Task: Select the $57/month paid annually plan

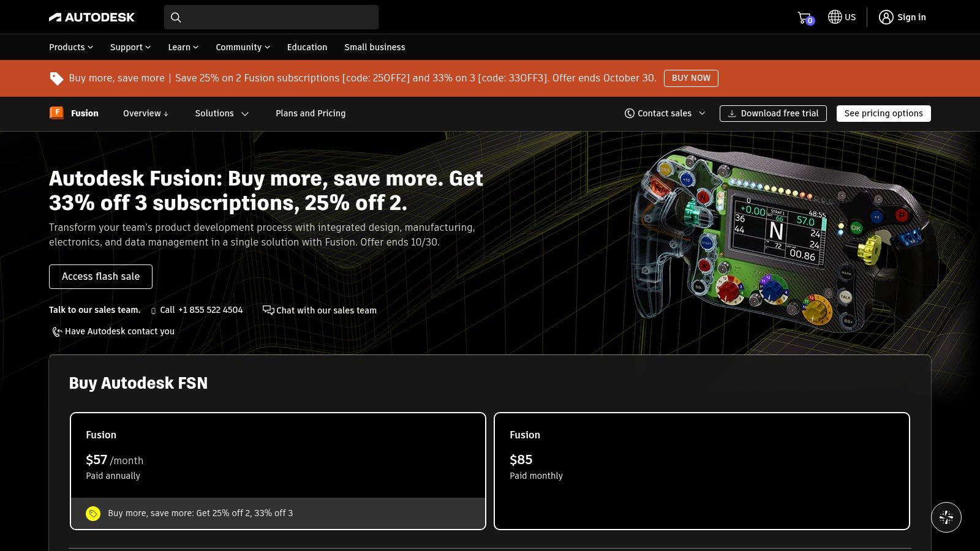Action: coord(278,471)
